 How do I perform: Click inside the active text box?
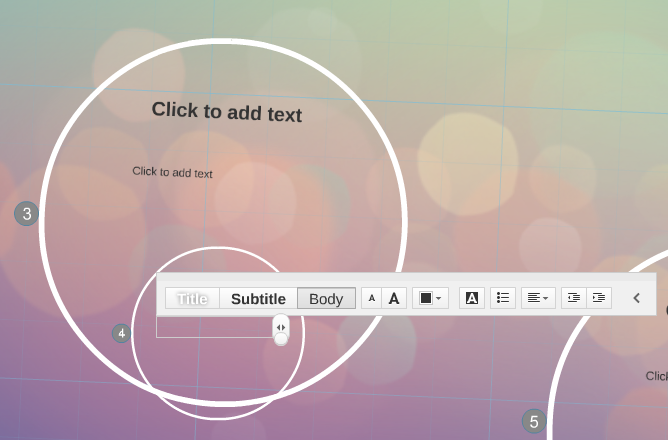coord(215,327)
